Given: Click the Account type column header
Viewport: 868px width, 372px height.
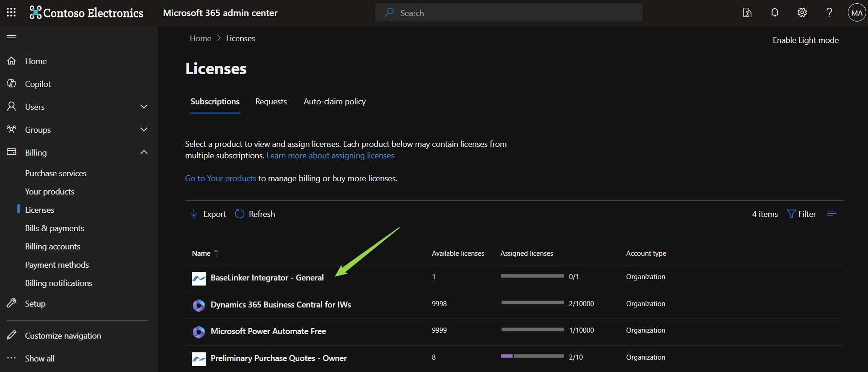Looking at the screenshot, I should point(646,253).
